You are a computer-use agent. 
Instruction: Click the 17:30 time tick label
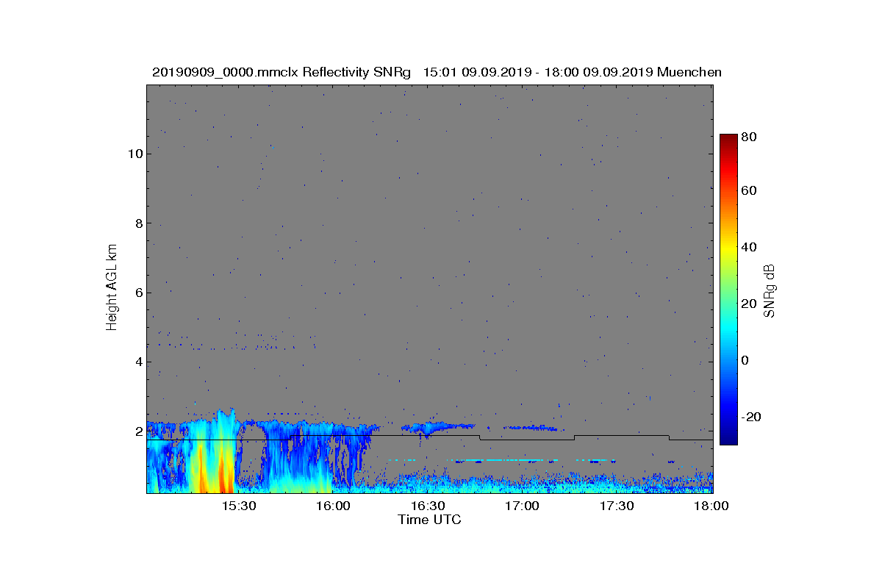coord(617,506)
